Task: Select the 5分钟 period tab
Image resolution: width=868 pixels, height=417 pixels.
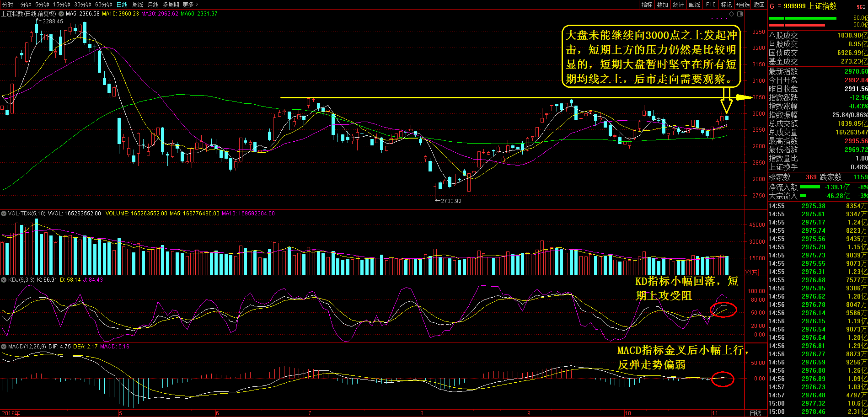Action: pos(42,5)
